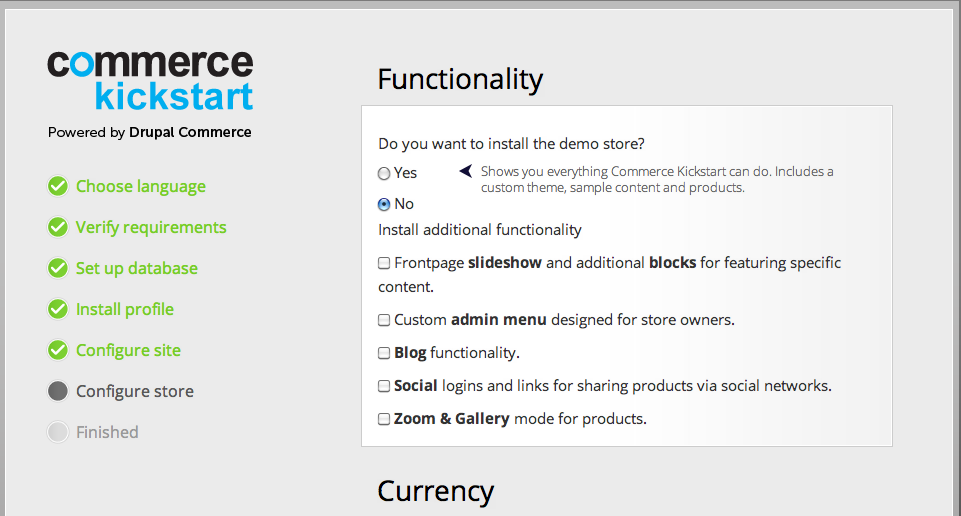
Task: Click the dark circle beside Configure store
Action: pos(58,391)
